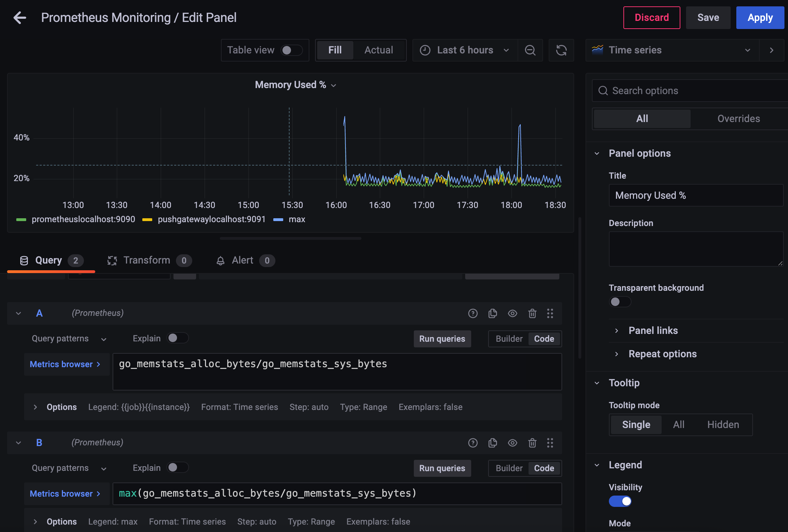Click the pushgateway legend color swatch
Image resolution: width=788 pixels, height=532 pixels.
point(147,220)
